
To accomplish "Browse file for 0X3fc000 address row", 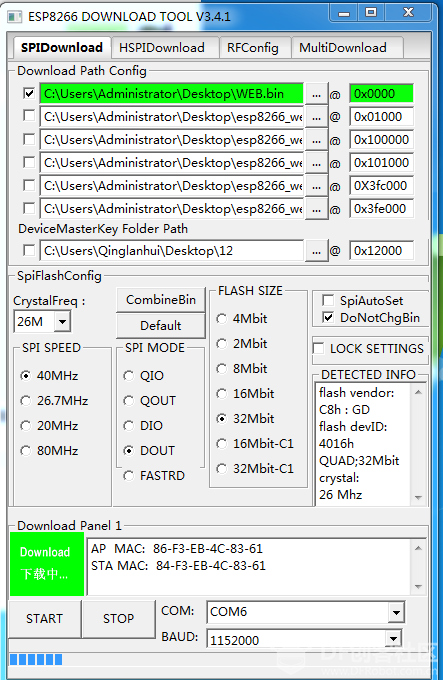I will coord(316,186).
